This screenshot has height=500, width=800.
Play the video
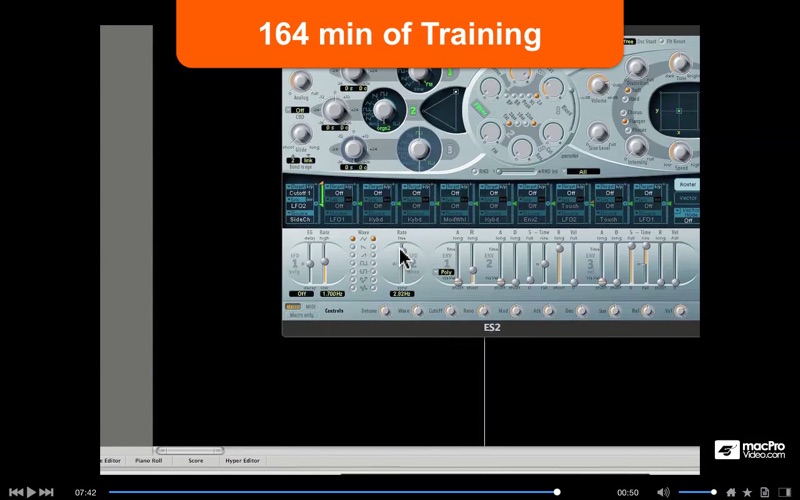31,492
